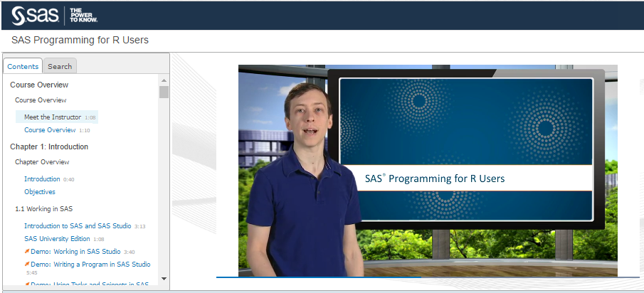Select the Course Overview sub-section row

pos(41,100)
